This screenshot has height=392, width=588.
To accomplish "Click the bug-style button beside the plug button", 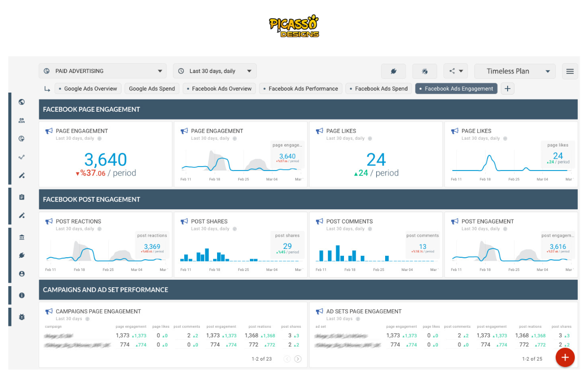I will [425, 71].
